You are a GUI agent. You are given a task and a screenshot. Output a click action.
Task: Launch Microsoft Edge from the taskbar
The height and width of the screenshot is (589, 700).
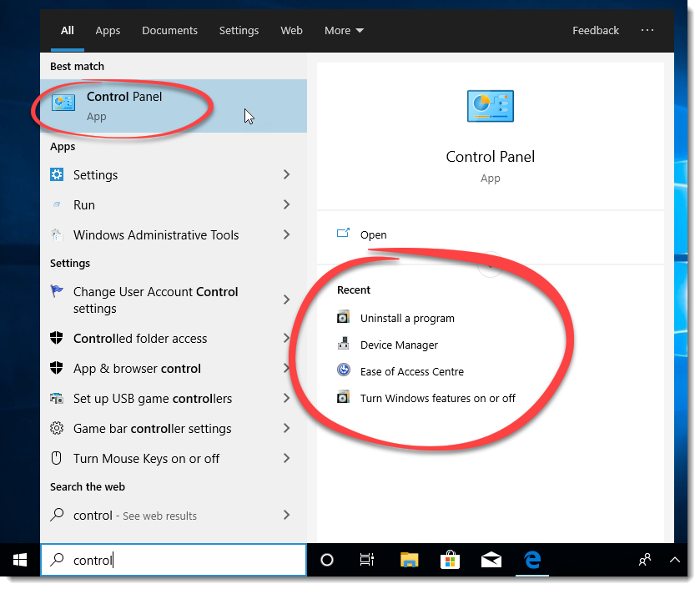pyautogui.click(x=532, y=560)
